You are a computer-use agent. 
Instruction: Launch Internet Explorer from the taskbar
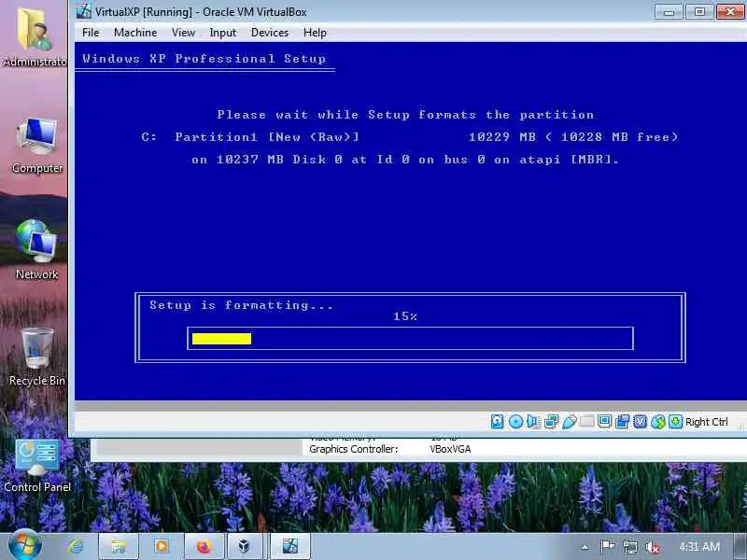[76, 546]
